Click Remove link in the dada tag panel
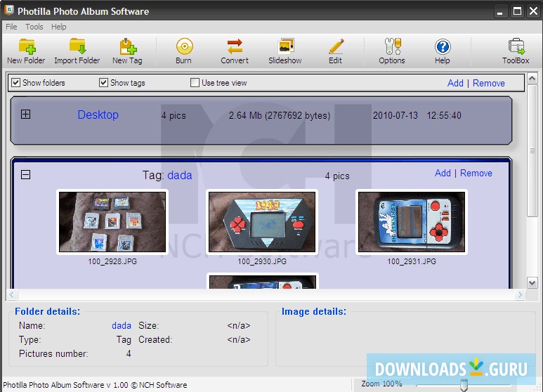This screenshot has width=543, height=392. pos(476,173)
